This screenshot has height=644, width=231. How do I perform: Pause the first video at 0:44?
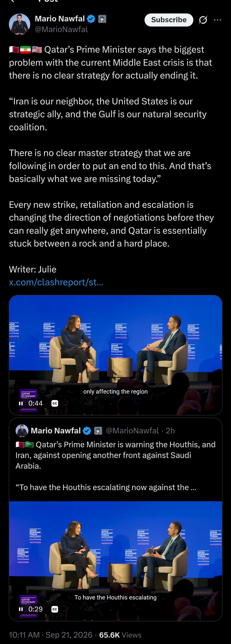[x=21, y=403]
